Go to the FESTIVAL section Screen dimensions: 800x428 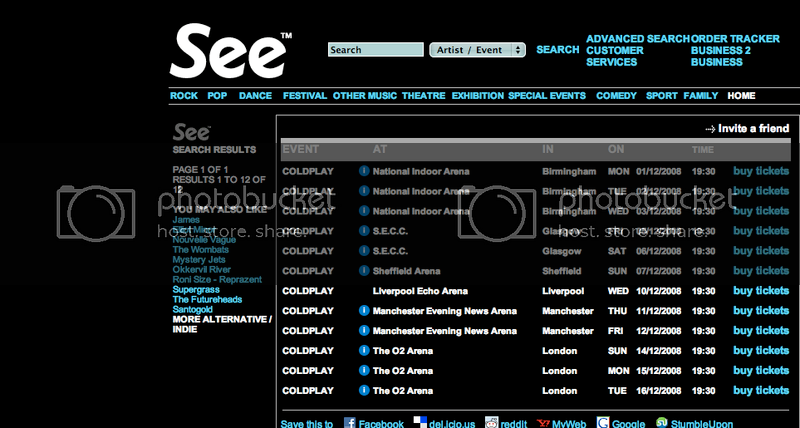point(305,95)
